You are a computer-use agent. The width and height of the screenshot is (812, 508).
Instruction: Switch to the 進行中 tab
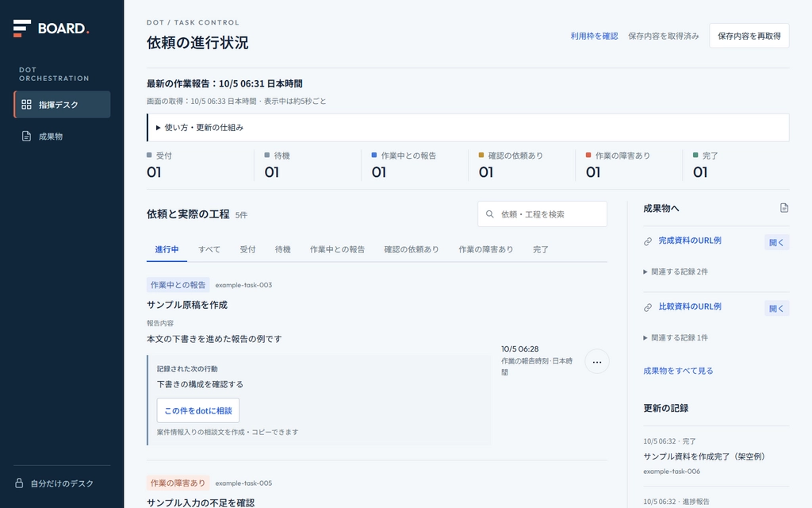(167, 249)
